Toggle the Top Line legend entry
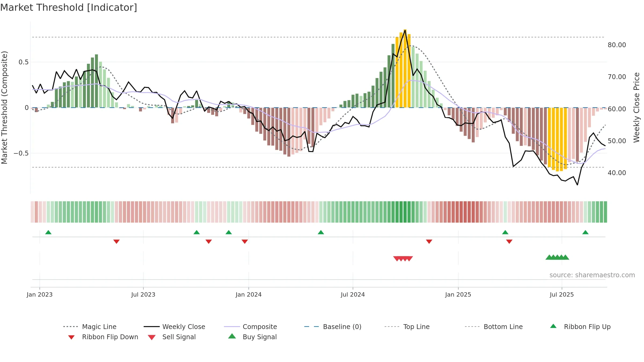Screen dimensions: 644x362 coord(407,327)
